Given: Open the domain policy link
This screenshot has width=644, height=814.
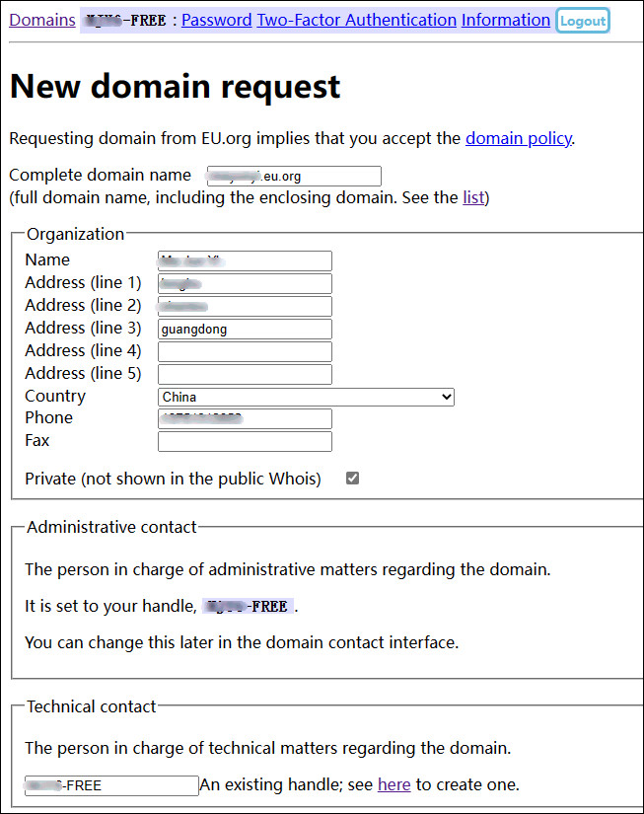Looking at the screenshot, I should pyautogui.click(x=519, y=138).
